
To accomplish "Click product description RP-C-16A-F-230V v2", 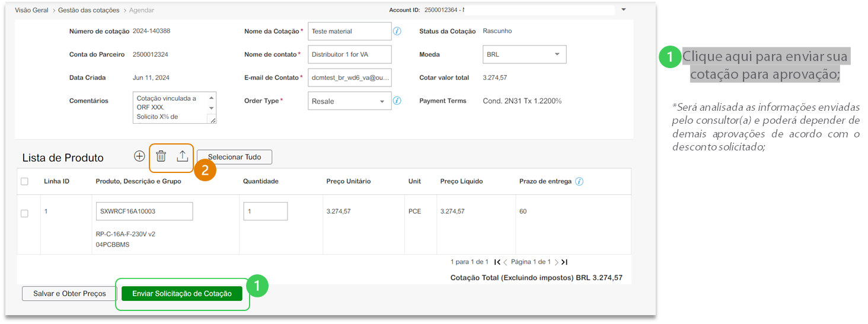I will tap(126, 234).
